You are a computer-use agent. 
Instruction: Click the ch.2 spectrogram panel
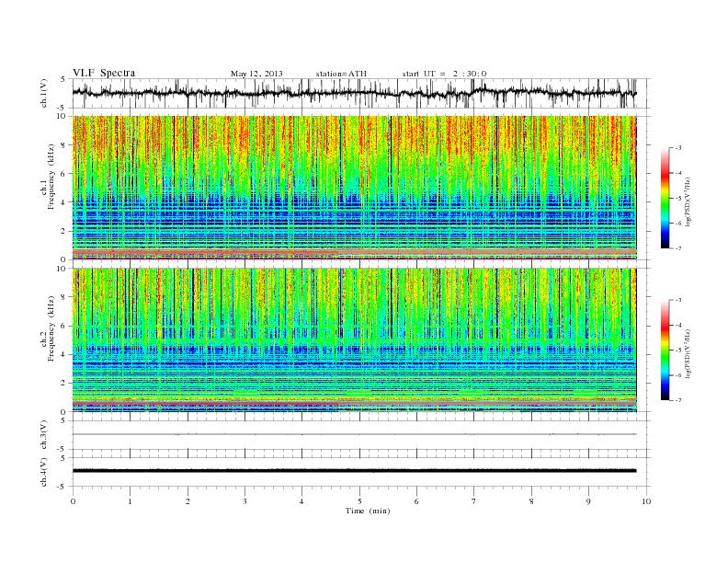(x=354, y=340)
